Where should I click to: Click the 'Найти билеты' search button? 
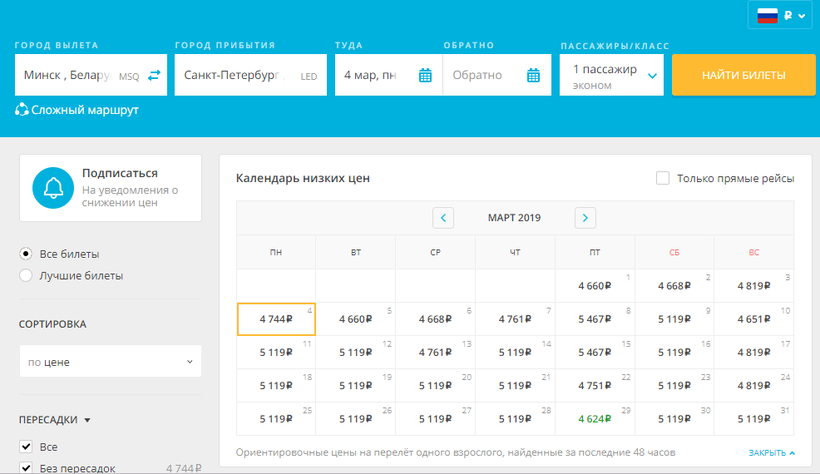pos(743,75)
